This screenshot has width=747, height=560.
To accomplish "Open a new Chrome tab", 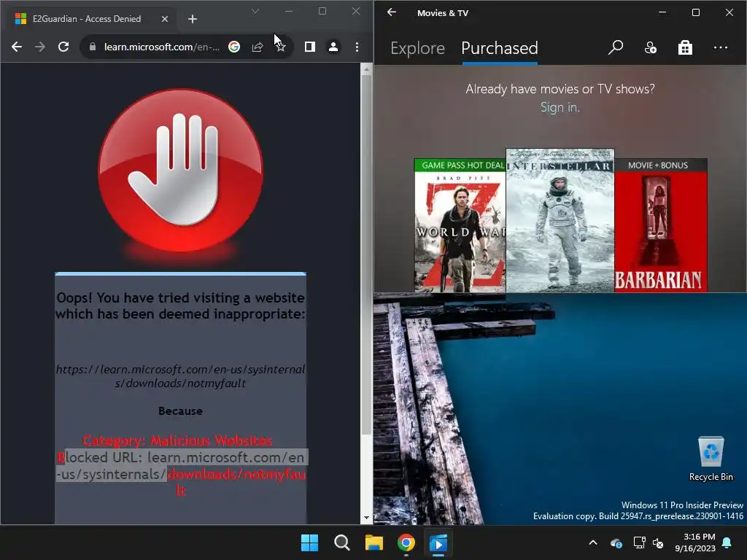I will pos(193,19).
